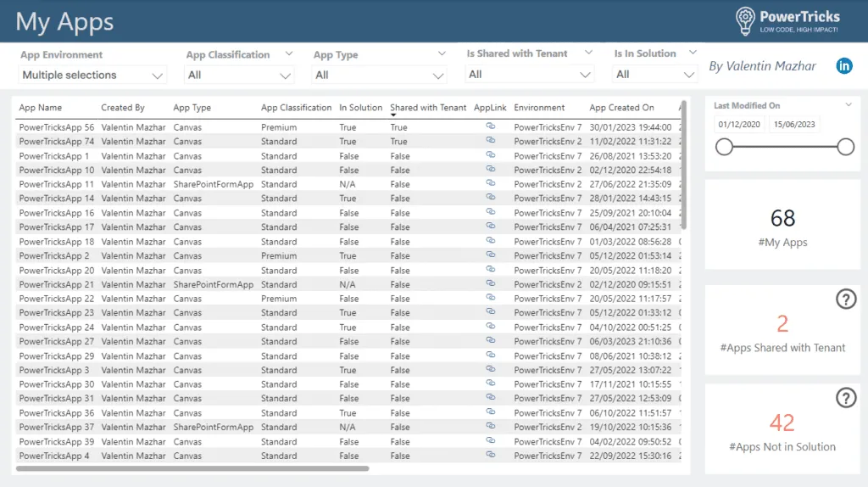Open the AppLink for PowerTricksApp 30
The width and height of the screenshot is (868, 487).
pyautogui.click(x=491, y=383)
